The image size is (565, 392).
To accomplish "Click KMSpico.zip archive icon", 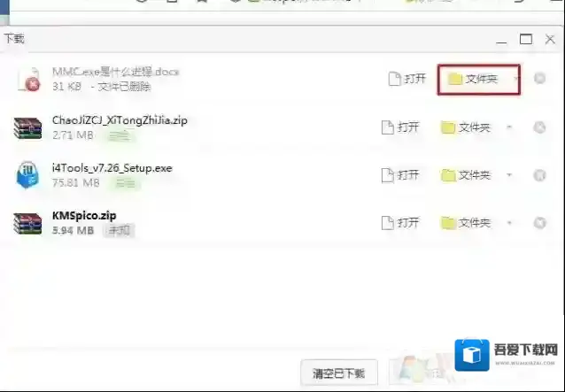I will 27,224.
